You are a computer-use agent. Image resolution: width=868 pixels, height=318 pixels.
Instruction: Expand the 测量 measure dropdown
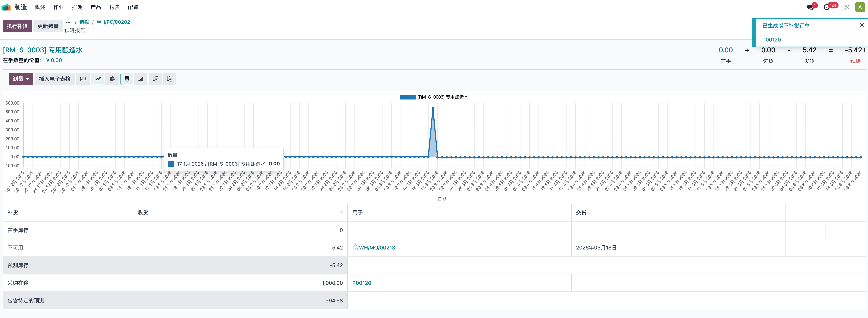coord(21,79)
